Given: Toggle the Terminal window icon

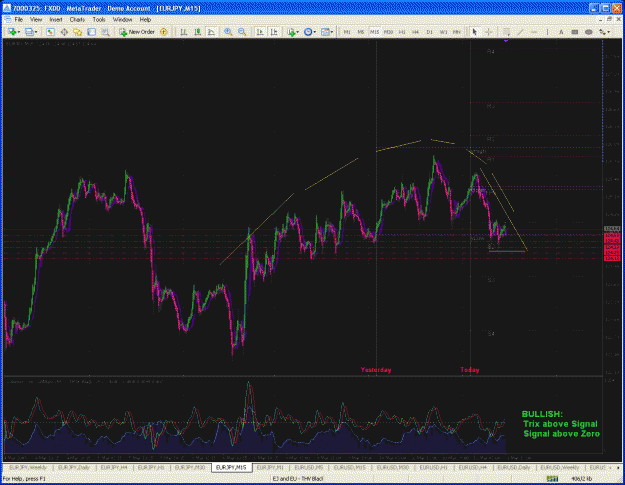Looking at the screenshot, I should tap(91, 32).
